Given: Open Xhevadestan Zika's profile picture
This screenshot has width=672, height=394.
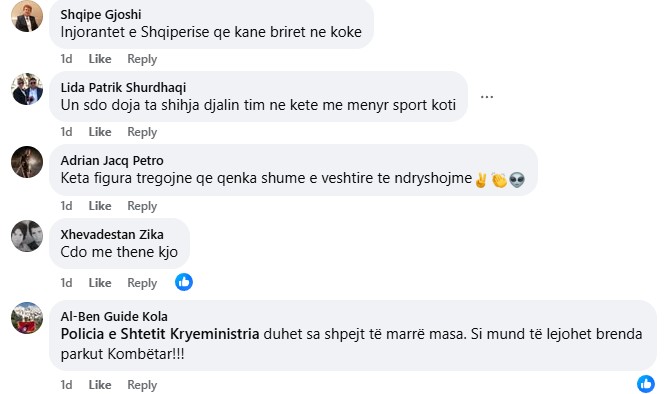Looking at the screenshot, I should [27, 236].
